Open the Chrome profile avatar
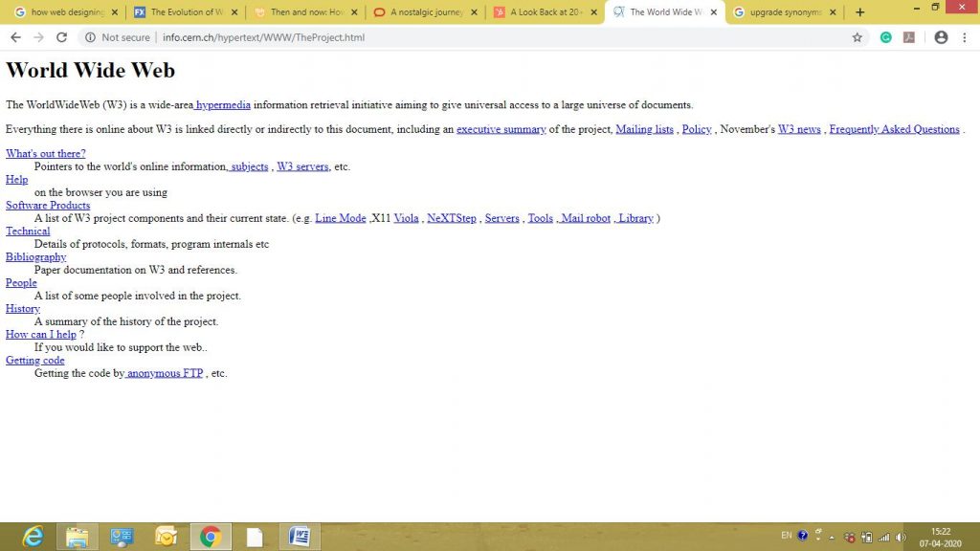This screenshot has height=551, width=980. coord(941,37)
